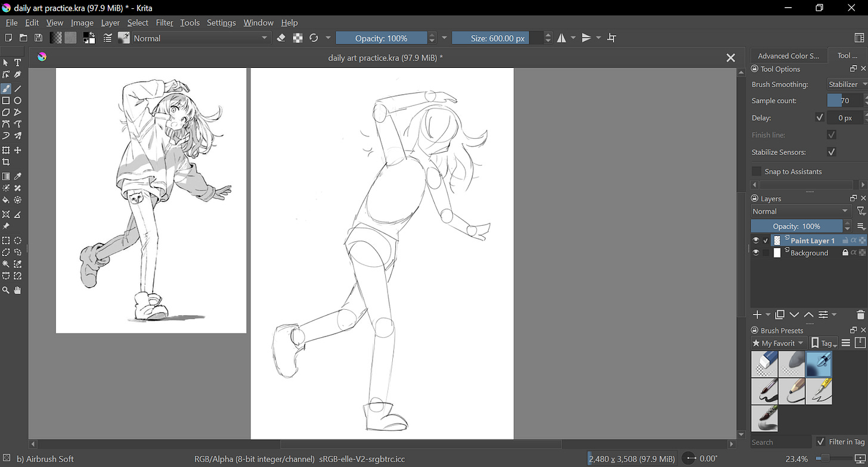Activate the Zoom magnifier tool
The width and height of the screenshot is (868, 467).
click(x=6, y=290)
